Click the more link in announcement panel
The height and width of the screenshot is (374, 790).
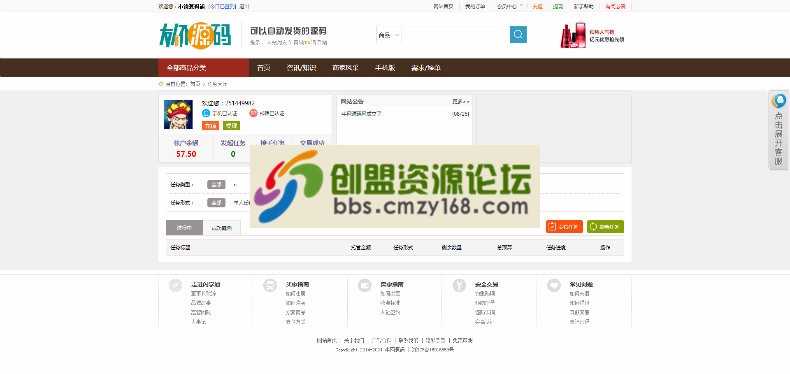461,101
